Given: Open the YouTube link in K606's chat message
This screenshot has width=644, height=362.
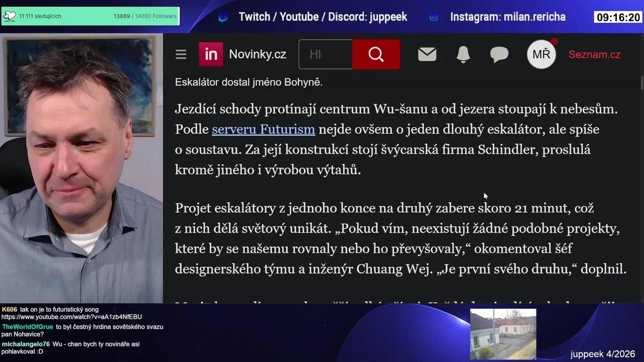Looking at the screenshot, I should pyautogui.click(x=71, y=317).
